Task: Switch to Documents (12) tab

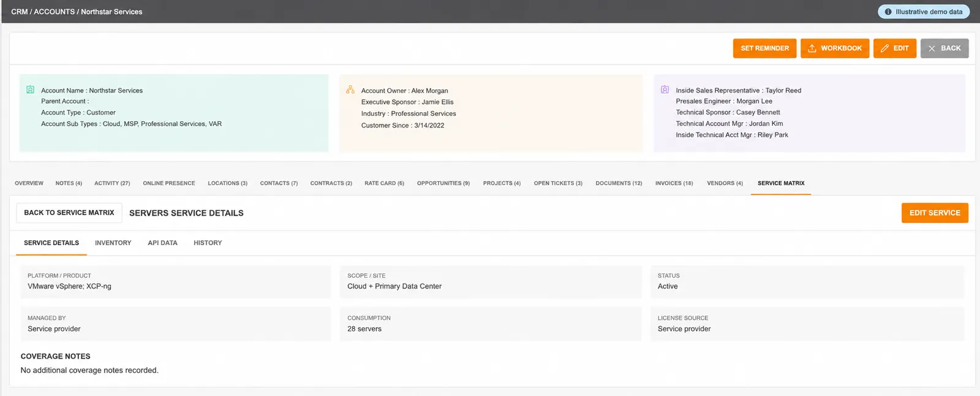Action: pyautogui.click(x=619, y=183)
